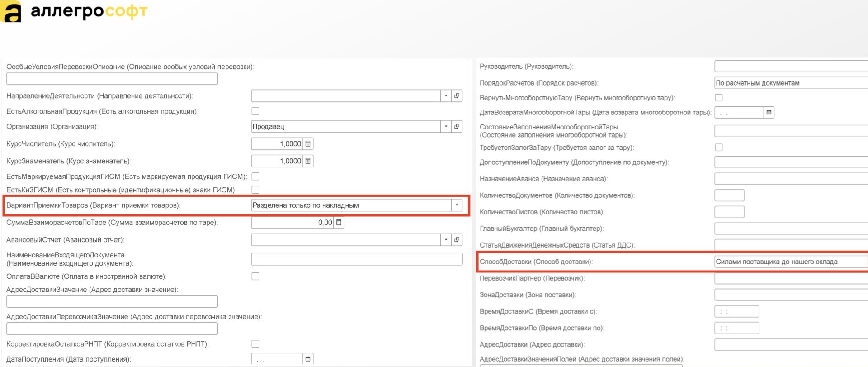Click the ДопоступлениеПоДокументу input field
The image size is (868, 367).
(x=791, y=162)
